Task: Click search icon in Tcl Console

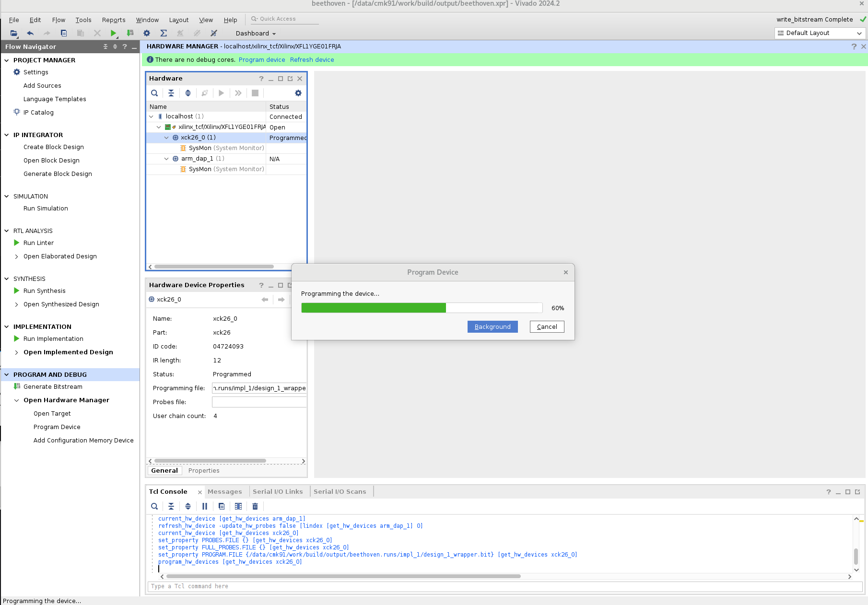Action: point(154,506)
